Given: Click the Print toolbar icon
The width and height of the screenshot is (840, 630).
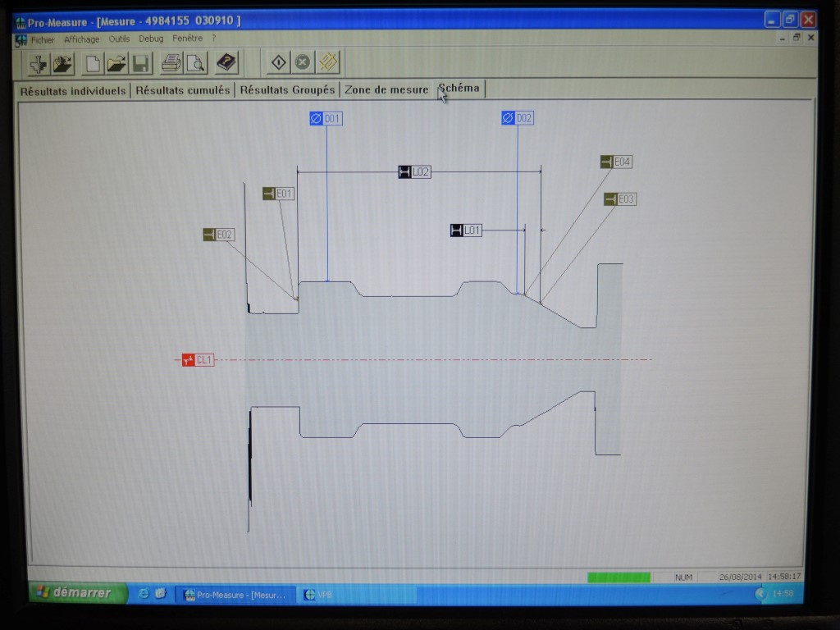Looking at the screenshot, I should pos(171,62).
